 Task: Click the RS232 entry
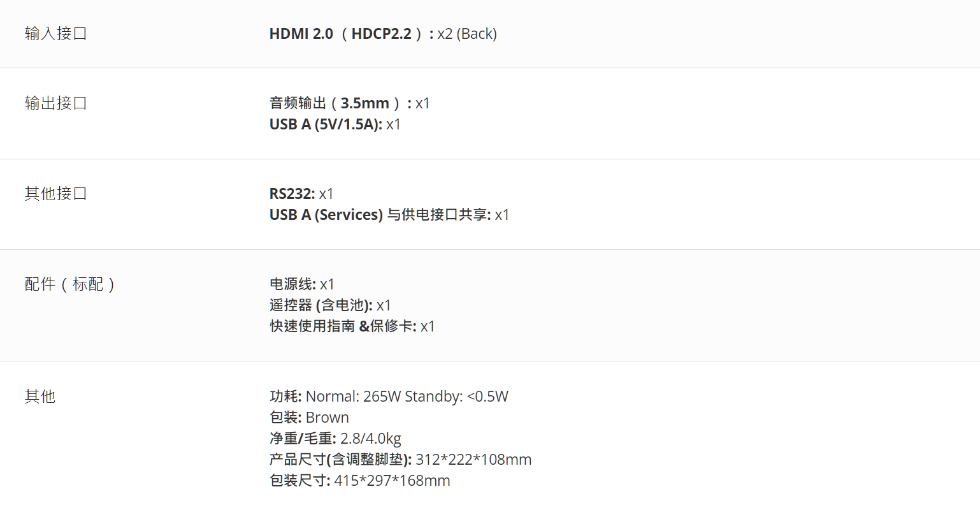tap(301, 194)
